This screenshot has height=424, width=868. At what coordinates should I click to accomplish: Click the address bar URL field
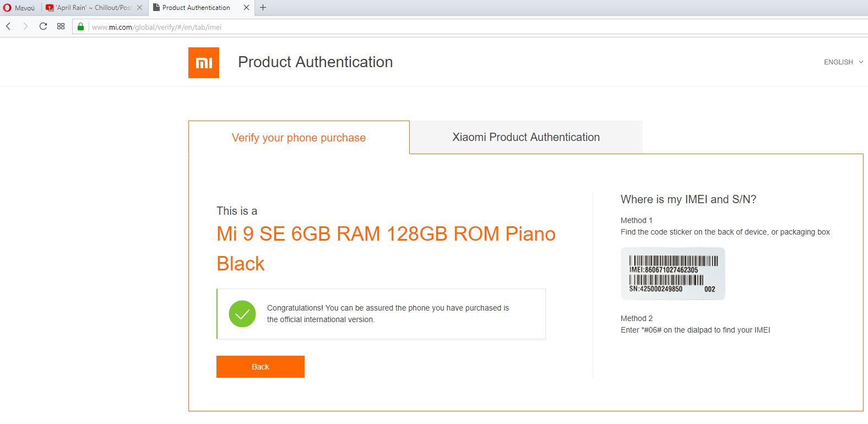(x=441, y=27)
